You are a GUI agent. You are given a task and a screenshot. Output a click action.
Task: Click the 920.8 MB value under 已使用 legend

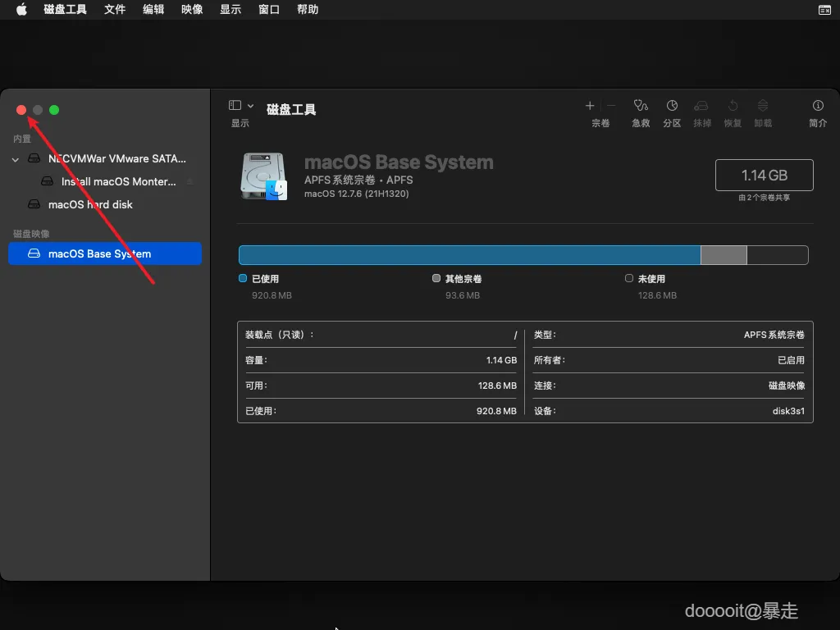click(x=272, y=295)
